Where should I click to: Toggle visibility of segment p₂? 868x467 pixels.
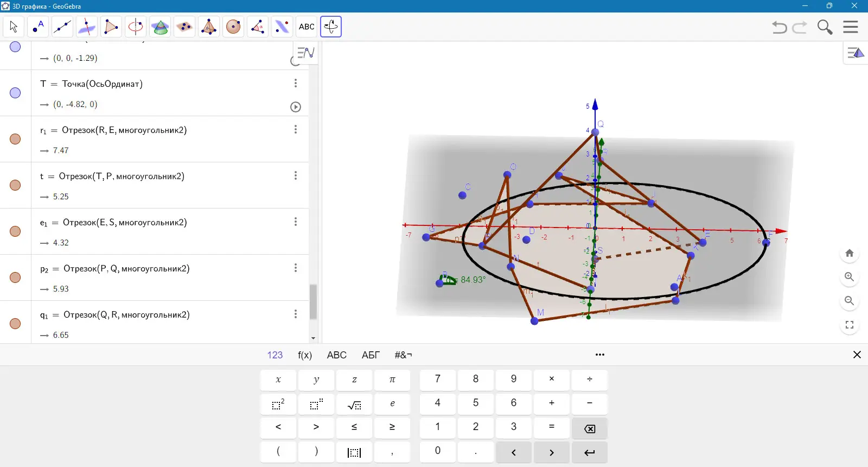(x=16, y=277)
